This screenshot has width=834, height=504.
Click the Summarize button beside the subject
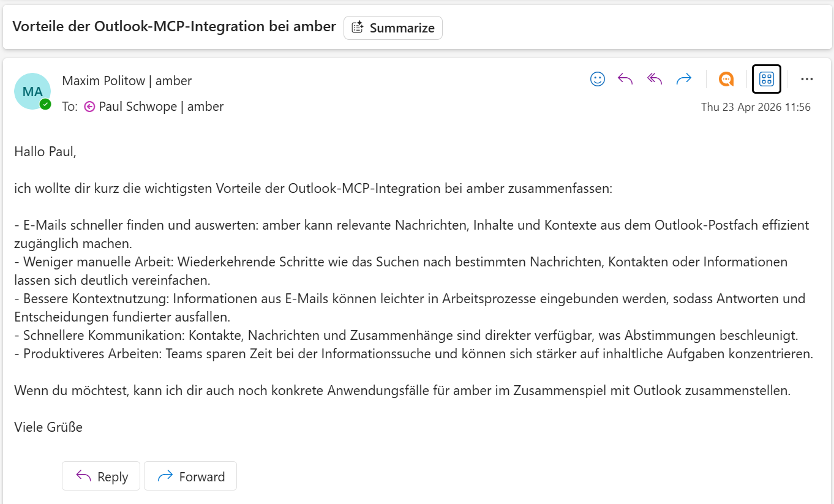(393, 28)
